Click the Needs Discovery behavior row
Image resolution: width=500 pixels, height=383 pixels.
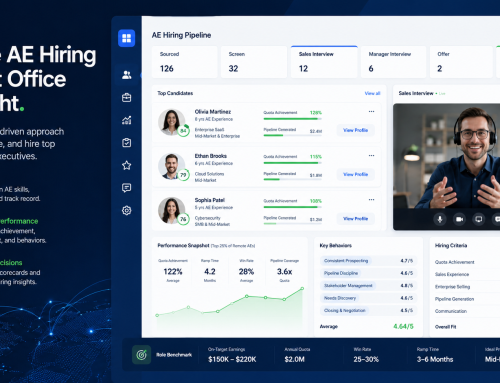point(368,298)
